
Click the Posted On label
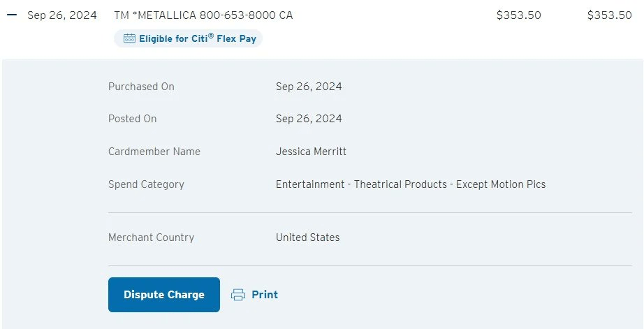(132, 119)
